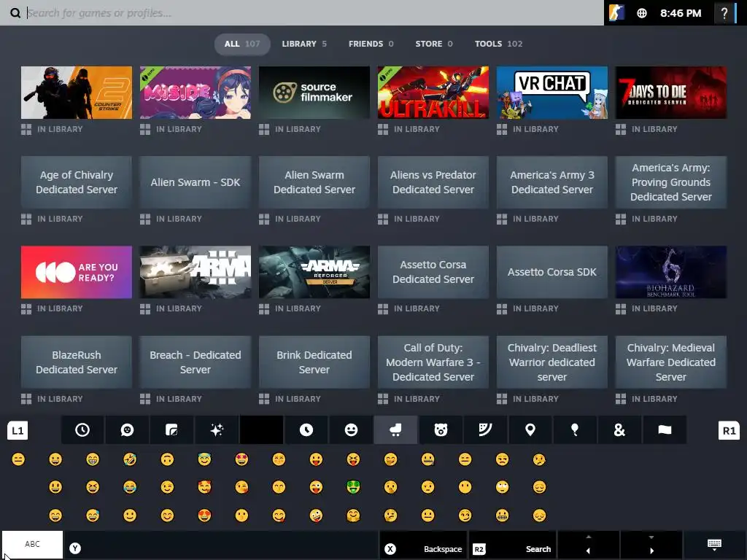Click the Y spacebar key

click(x=222, y=545)
